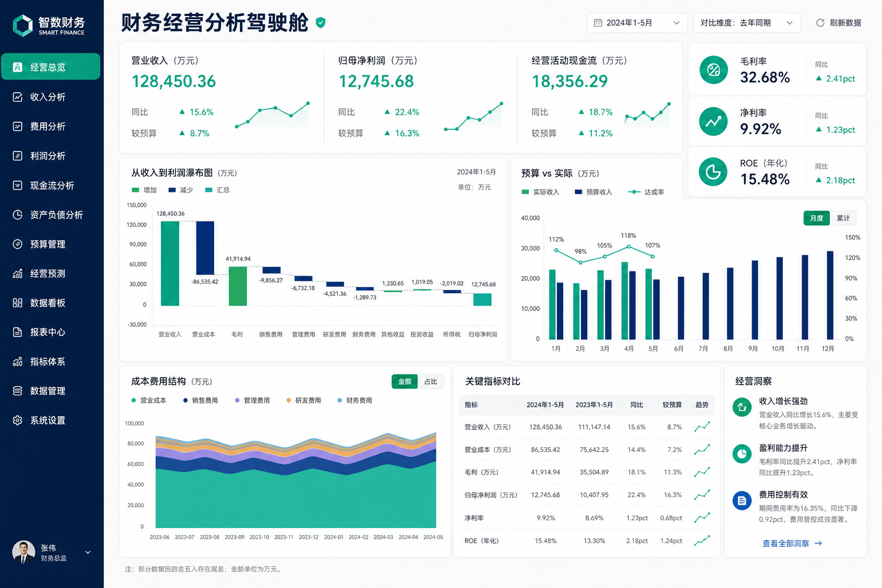Click the 利润分析 sidebar icon
This screenshot has width=882, height=588.
18,156
